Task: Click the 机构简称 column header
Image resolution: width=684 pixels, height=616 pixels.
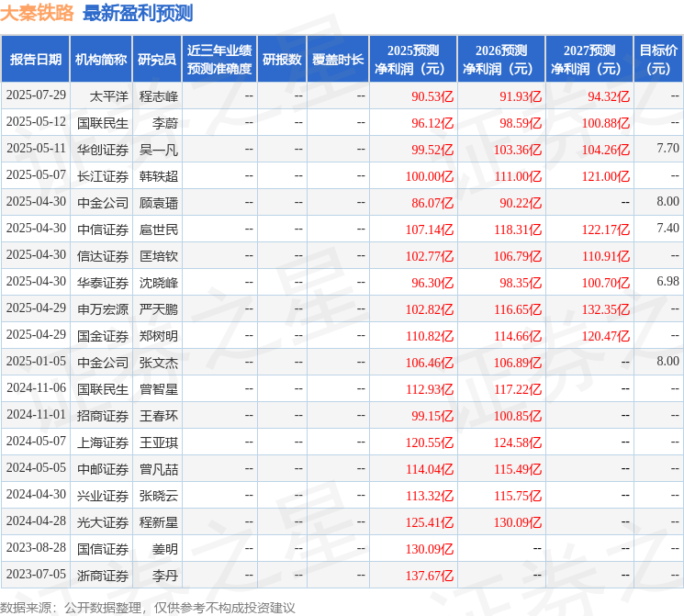Action: point(101,60)
